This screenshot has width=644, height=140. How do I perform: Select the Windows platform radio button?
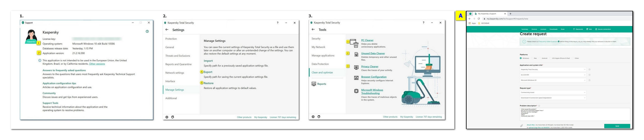point(521,58)
